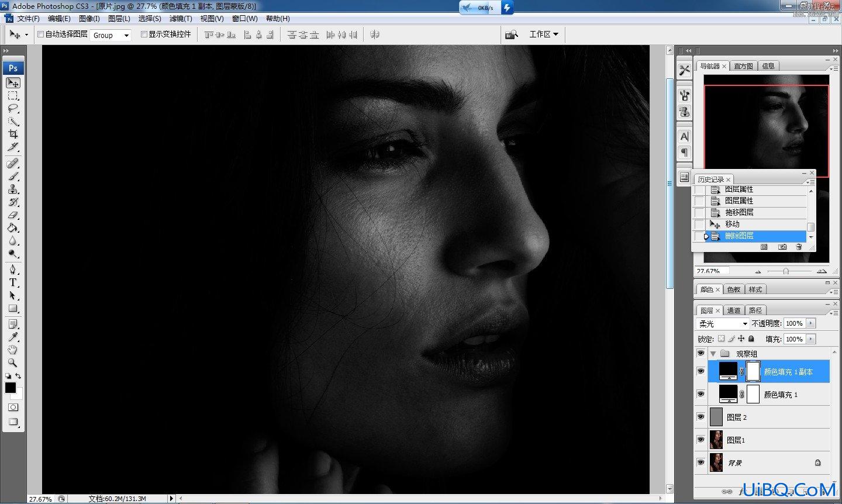Create new document from current history state
Screen dimensions: 842x504
click(x=764, y=247)
